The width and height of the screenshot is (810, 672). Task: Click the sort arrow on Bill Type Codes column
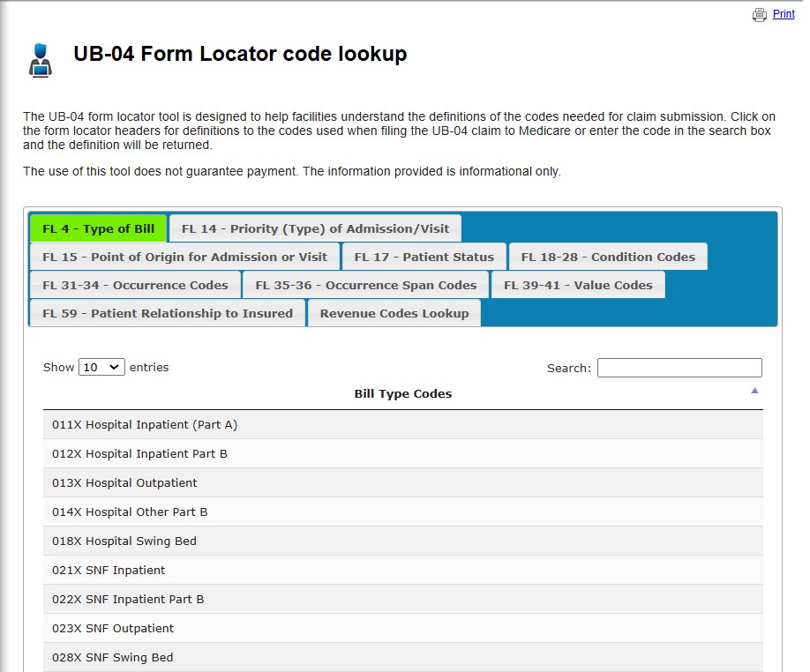pos(754,389)
